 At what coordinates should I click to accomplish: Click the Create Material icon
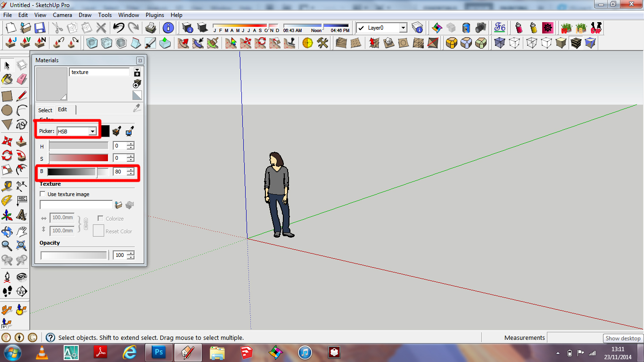coord(137,83)
